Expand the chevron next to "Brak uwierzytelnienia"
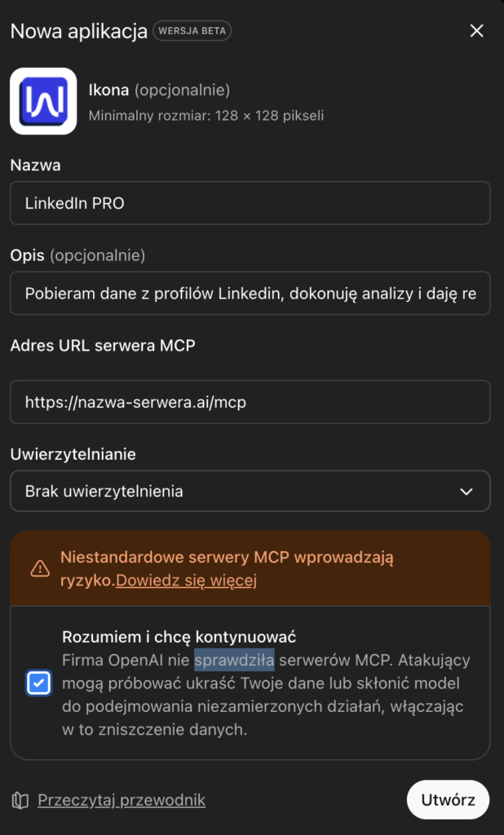 [x=467, y=491]
